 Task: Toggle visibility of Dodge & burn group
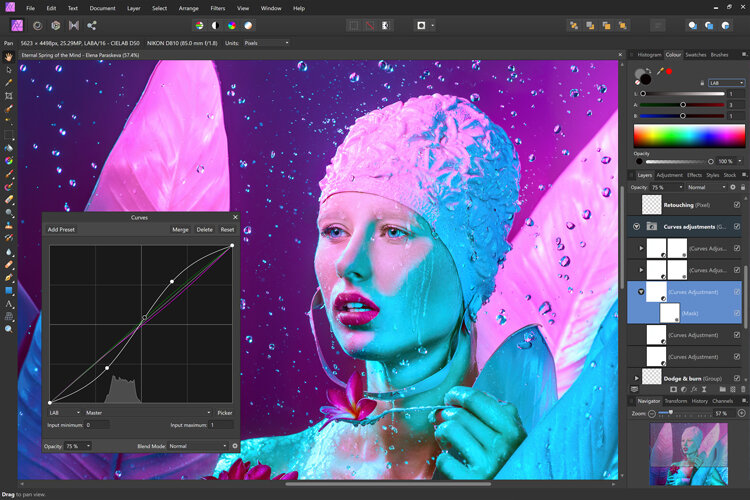pos(737,377)
